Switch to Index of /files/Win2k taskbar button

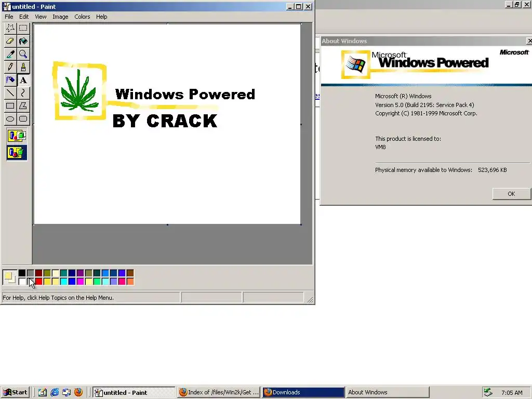[219, 392]
